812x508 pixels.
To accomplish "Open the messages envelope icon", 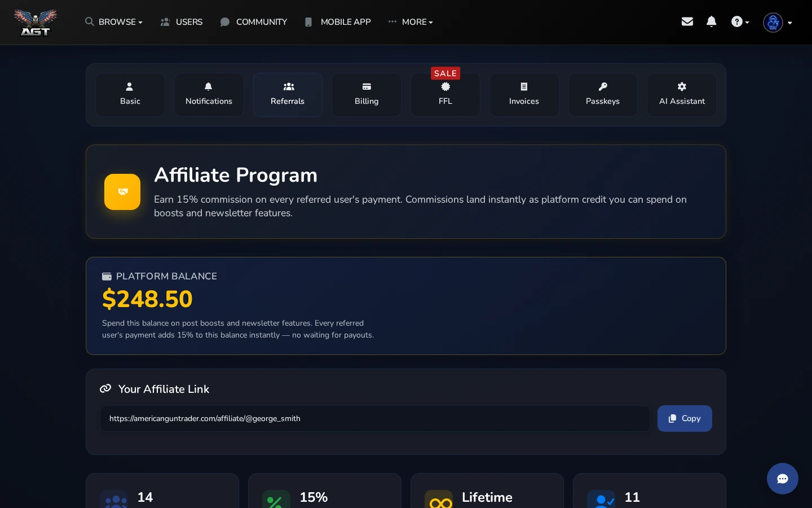I will point(687,21).
